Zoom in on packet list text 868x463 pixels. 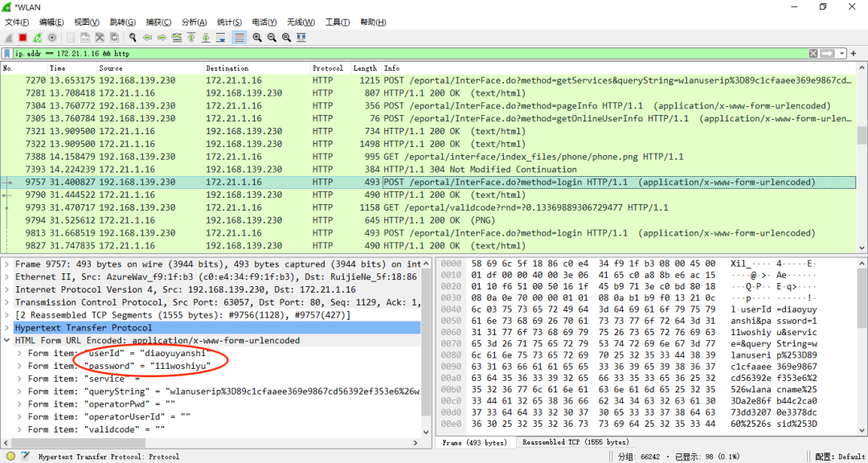tap(257, 38)
